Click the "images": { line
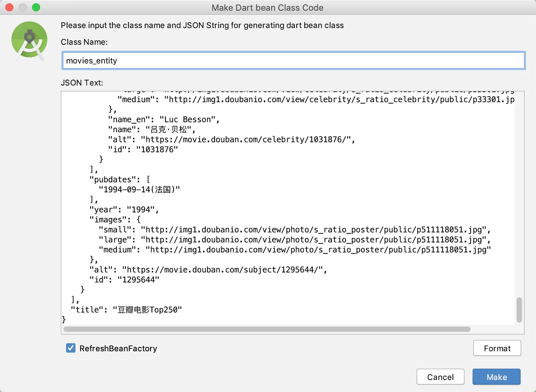Image resolution: width=536 pixels, height=392 pixels. [x=115, y=220]
